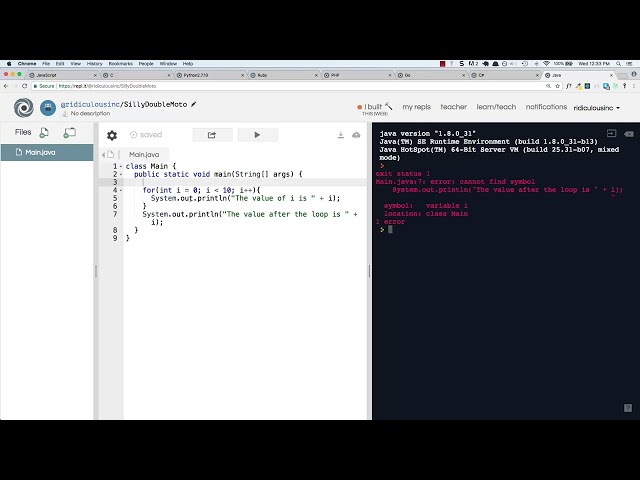Run the code with the play button
The width and height of the screenshot is (640, 480).
pos(257,135)
